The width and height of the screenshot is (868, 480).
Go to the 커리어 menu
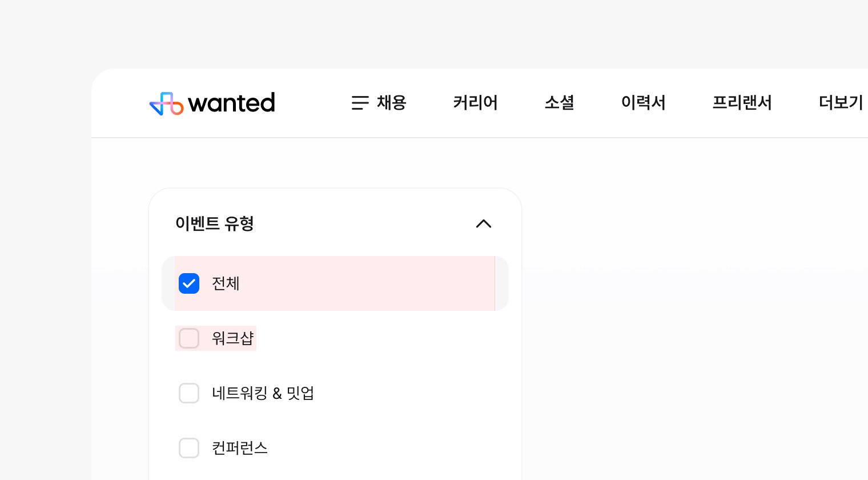pos(475,103)
